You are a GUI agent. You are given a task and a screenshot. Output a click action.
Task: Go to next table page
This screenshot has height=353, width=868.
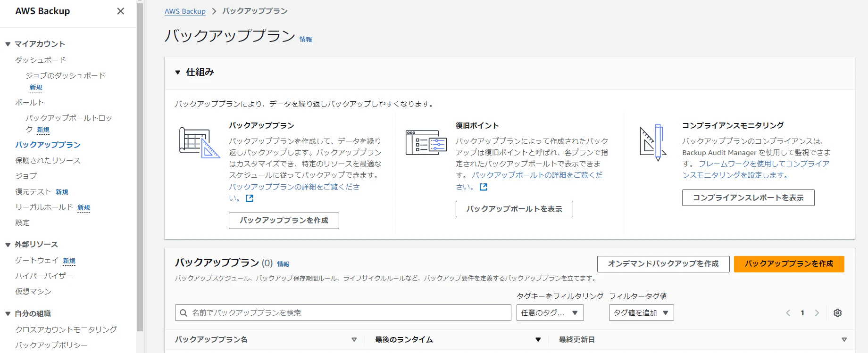(817, 313)
